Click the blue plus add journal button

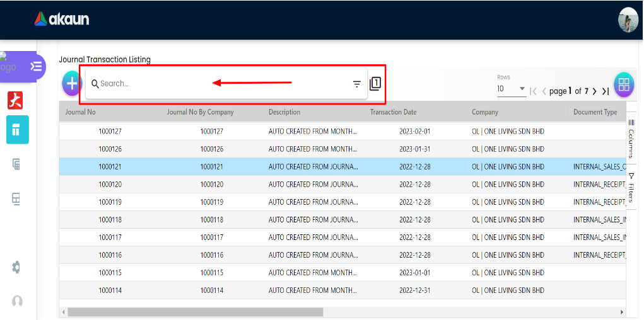click(71, 84)
